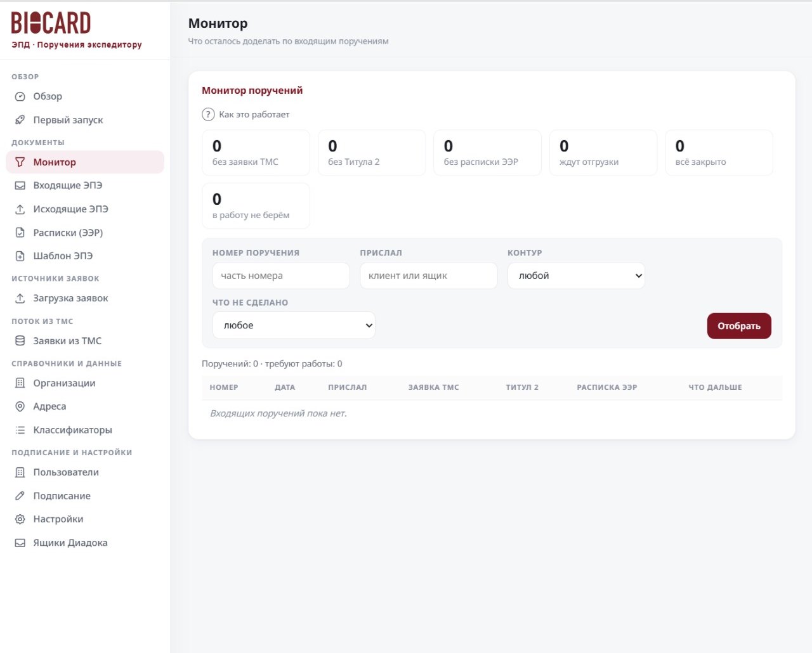Image resolution: width=812 pixels, height=653 pixels.
Task: Click the inbox icon for Входящие ЭПЭ
Action: pos(20,186)
